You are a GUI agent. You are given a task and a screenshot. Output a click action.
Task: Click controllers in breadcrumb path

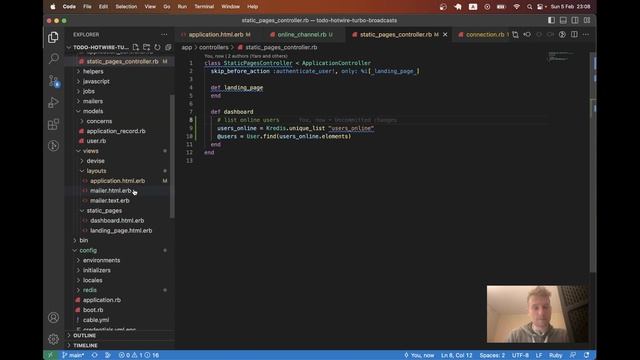tap(213, 47)
